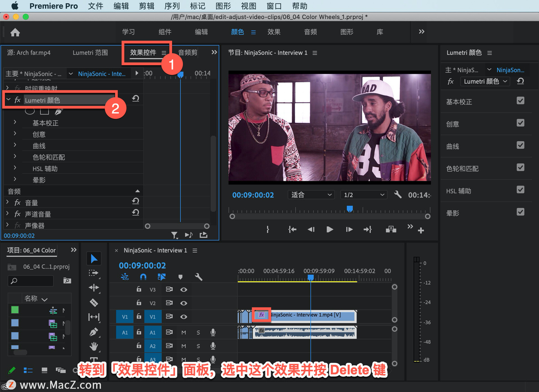Mute audio track A1

pos(184,332)
